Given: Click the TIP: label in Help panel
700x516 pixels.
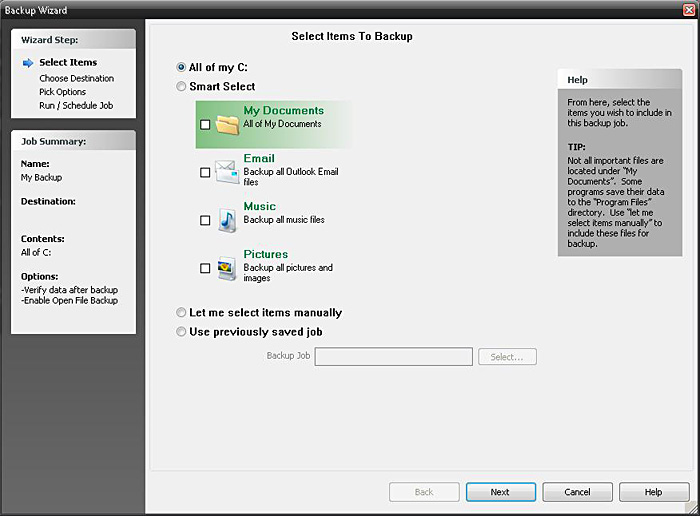Looking at the screenshot, I should 576,147.
